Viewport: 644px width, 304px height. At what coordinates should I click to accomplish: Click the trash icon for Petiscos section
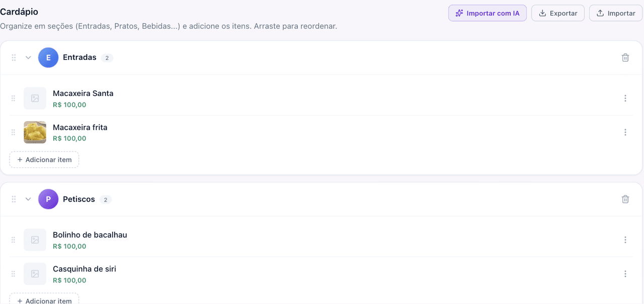pos(625,199)
